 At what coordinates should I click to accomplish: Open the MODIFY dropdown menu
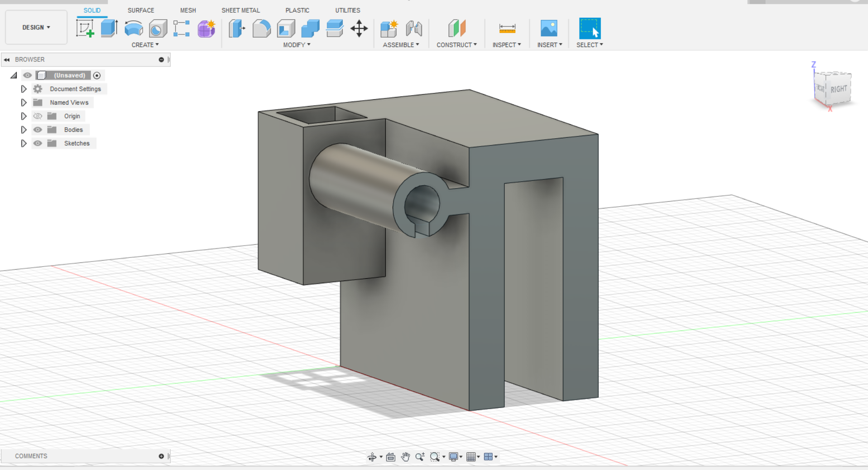point(297,45)
